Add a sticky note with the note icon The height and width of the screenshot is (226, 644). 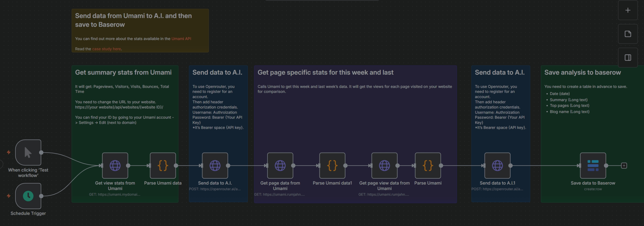628,34
